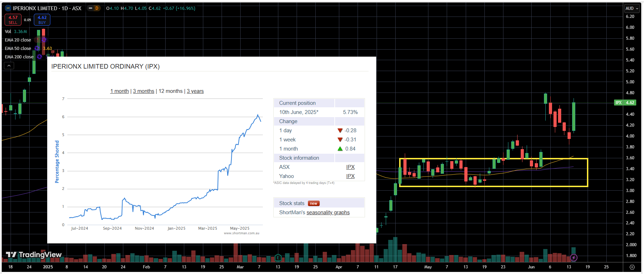The width and height of the screenshot is (644, 274).
Task: Click the Jun label on time axis
Action: click(x=531, y=267)
